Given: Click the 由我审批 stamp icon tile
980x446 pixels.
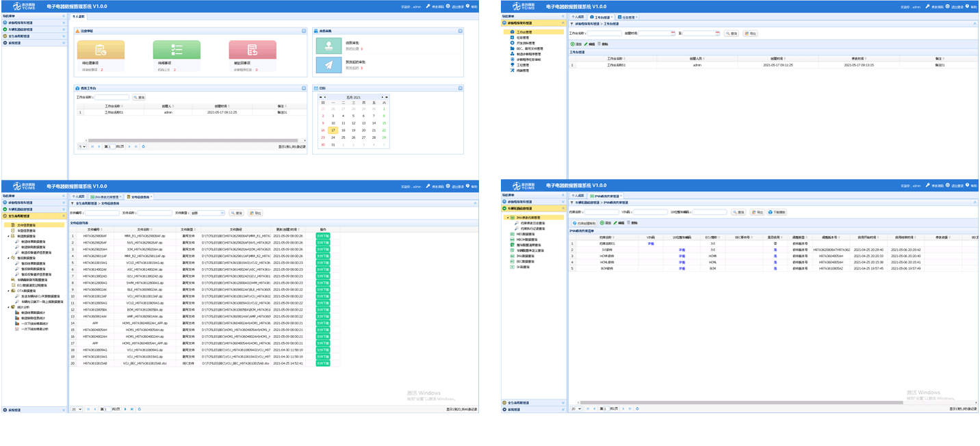Looking at the screenshot, I should 328,46.
